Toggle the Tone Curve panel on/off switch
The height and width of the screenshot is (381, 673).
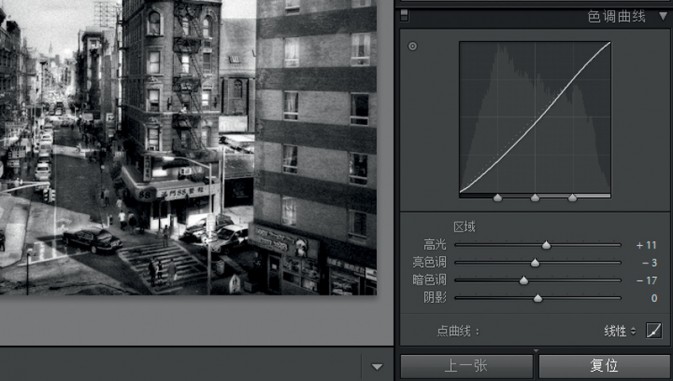click(404, 16)
